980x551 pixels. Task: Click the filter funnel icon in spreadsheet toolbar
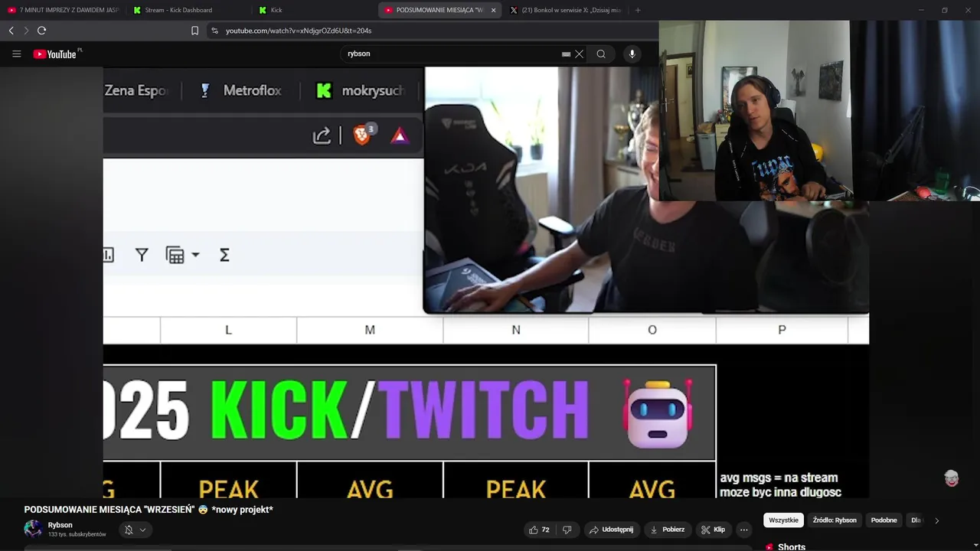click(x=142, y=255)
